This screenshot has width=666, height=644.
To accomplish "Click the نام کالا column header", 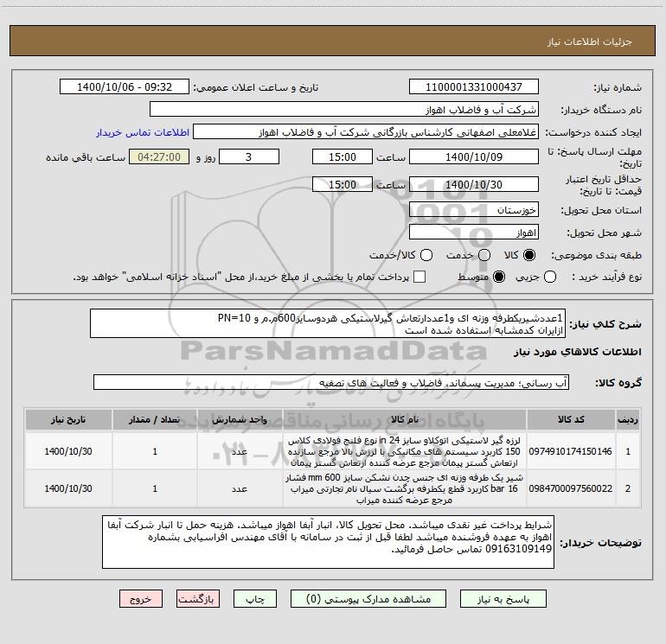I will [405, 419].
